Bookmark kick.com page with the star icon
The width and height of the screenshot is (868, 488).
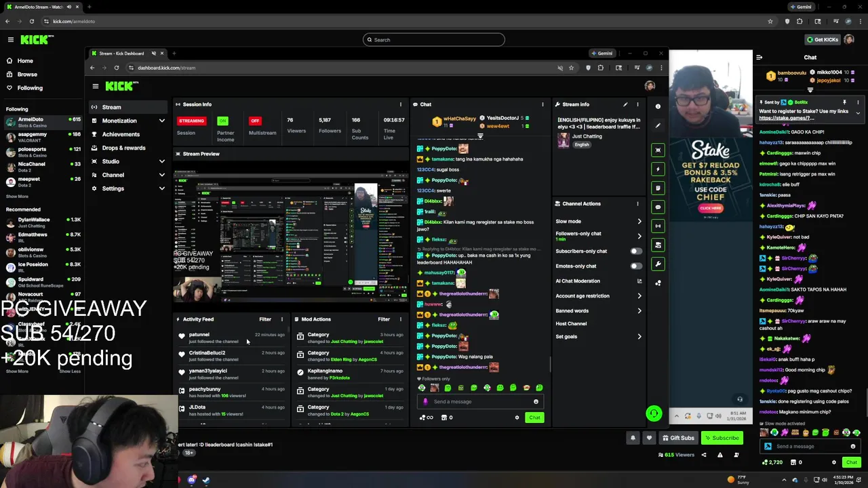pyautogui.click(x=770, y=21)
